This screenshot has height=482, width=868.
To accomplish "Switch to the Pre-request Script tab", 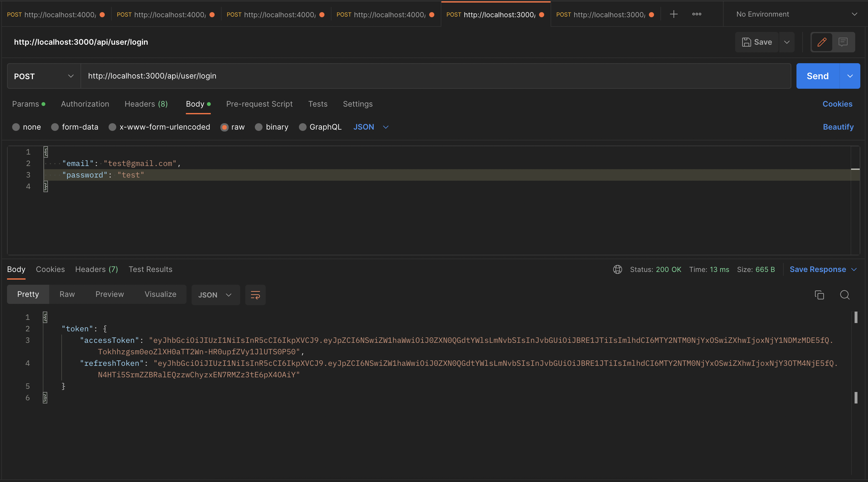I will pos(259,104).
